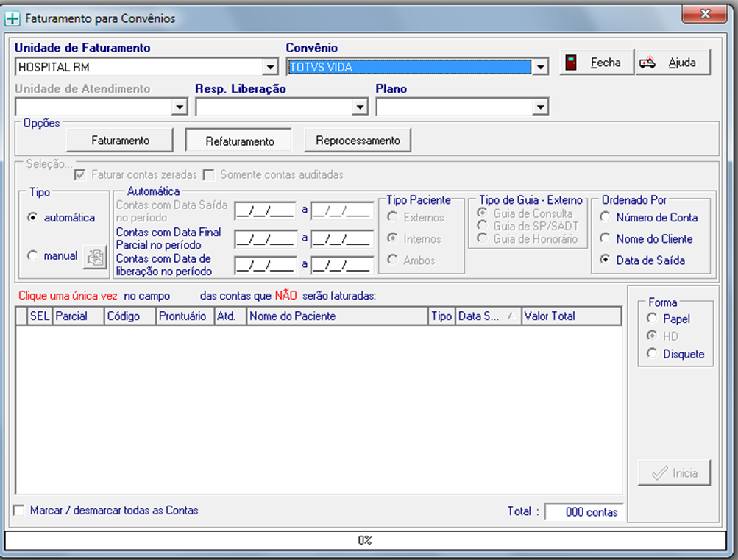The width and height of the screenshot is (738, 560).
Task: Click the manual selection documents icon
Action: point(95,257)
